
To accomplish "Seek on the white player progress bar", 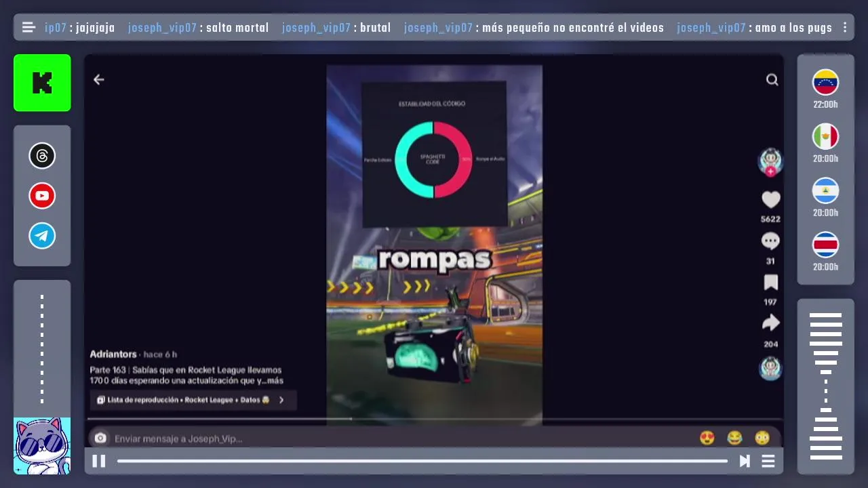I will point(422,462).
